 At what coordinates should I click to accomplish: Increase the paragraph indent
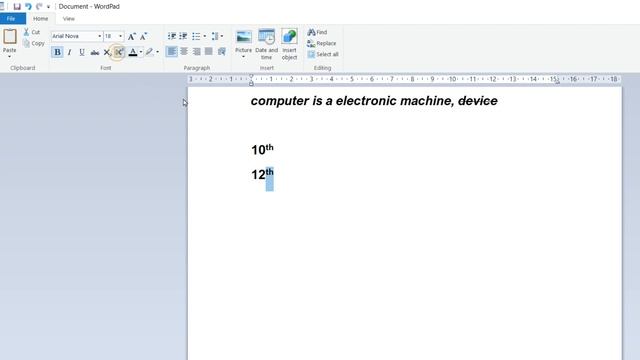[x=183, y=36]
